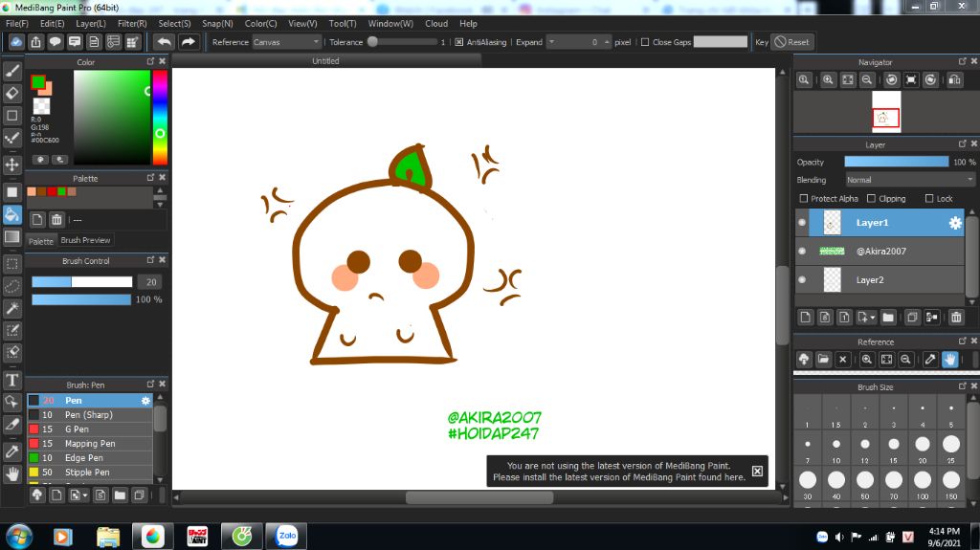Viewport: 980px width, 550px height.
Task: Open the Reference Canvas dropdown
Action: pyautogui.click(x=286, y=42)
